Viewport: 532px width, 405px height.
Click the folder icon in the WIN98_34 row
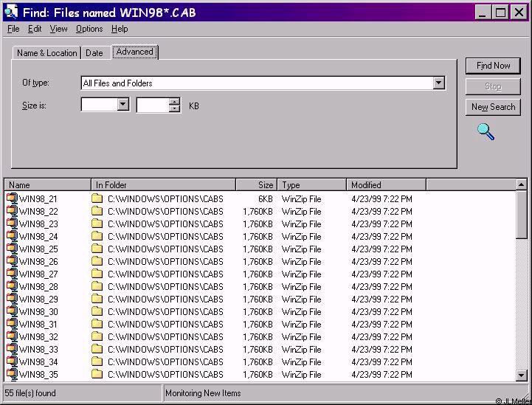97,361
